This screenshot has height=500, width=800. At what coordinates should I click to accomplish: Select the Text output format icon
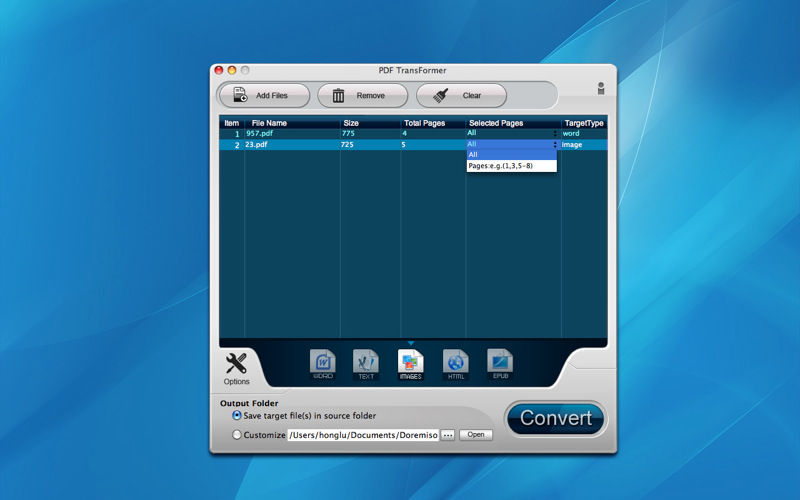coord(366,364)
